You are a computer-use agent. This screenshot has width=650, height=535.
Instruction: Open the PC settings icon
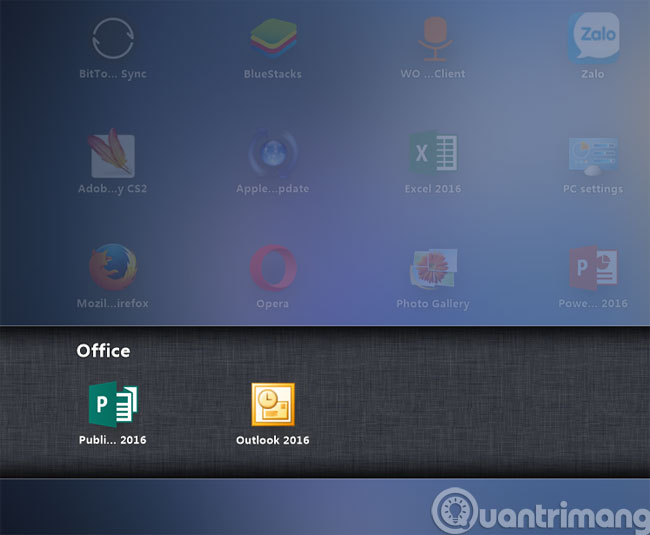pyautogui.click(x=593, y=156)
